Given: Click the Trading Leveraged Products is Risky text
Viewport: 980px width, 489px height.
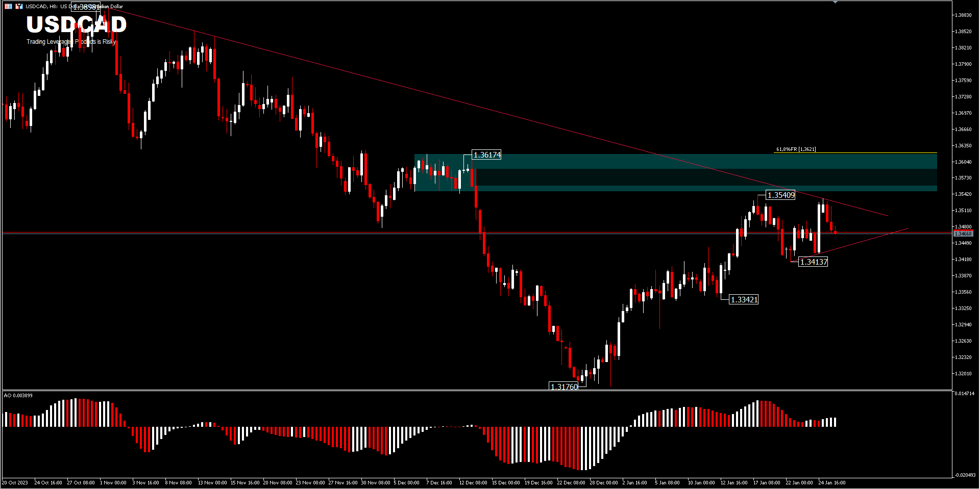Looking at the screenshot, I should (x=71, y=42).
